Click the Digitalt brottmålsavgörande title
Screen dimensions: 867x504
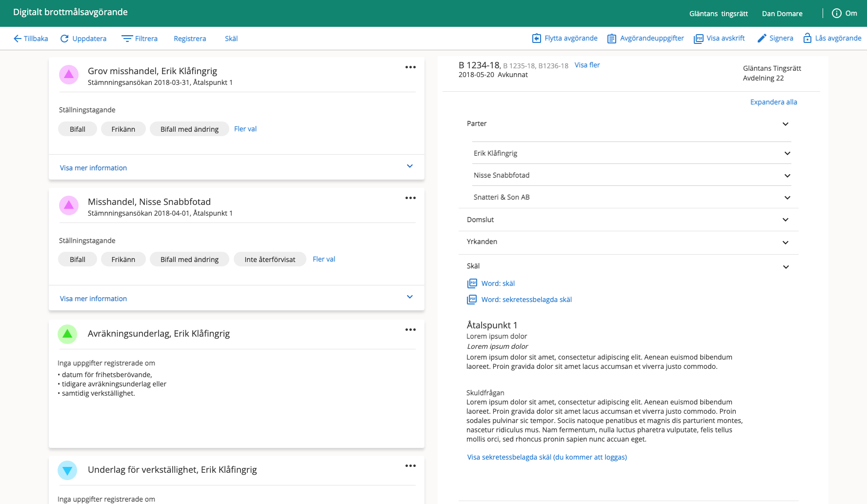pyautogui.click(x=70, y=12)
